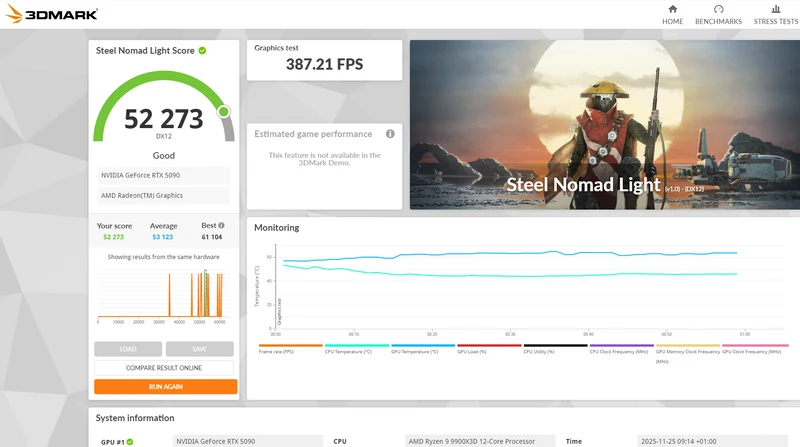Image resolution: width=800 pixels, height=447 pixels.
Task: Click the stress tests bar chart icon
Action: point(776,9)
